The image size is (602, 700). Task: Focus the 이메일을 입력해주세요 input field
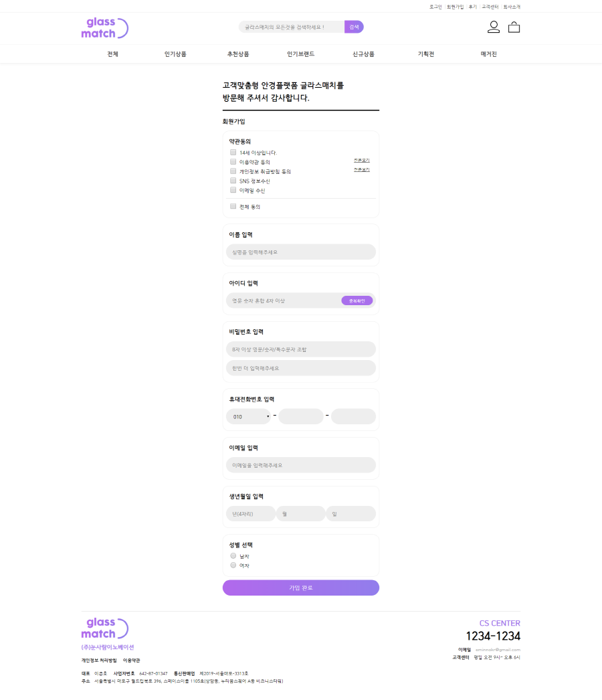[300, 465]
